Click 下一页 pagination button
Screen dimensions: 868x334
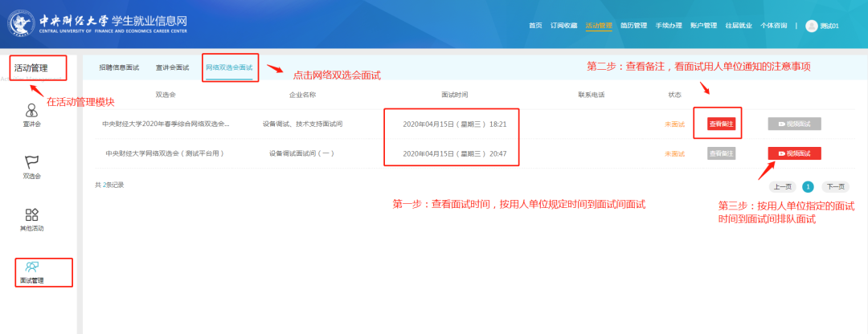[x=837, y=185]
